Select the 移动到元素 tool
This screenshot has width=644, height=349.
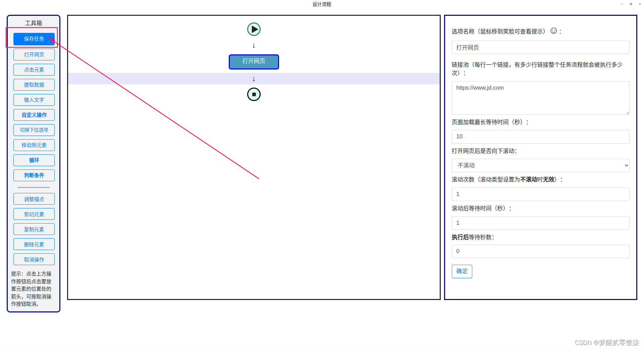(34, 145)
